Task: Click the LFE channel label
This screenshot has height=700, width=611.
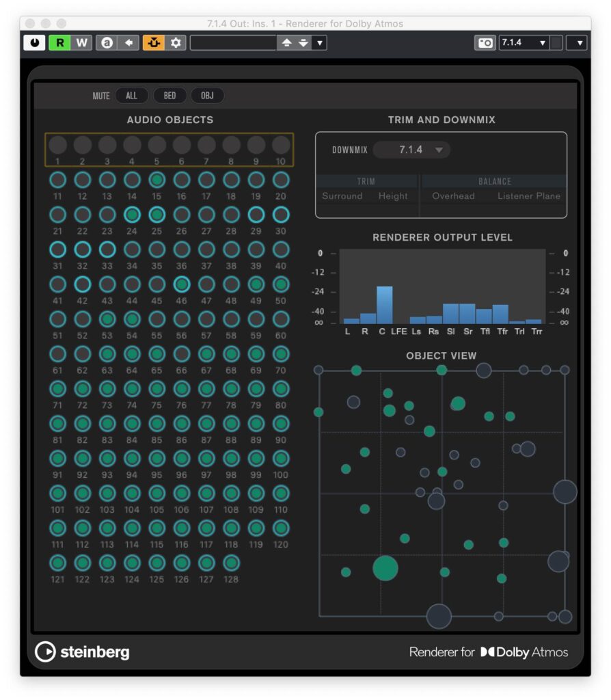Action: 399,332
